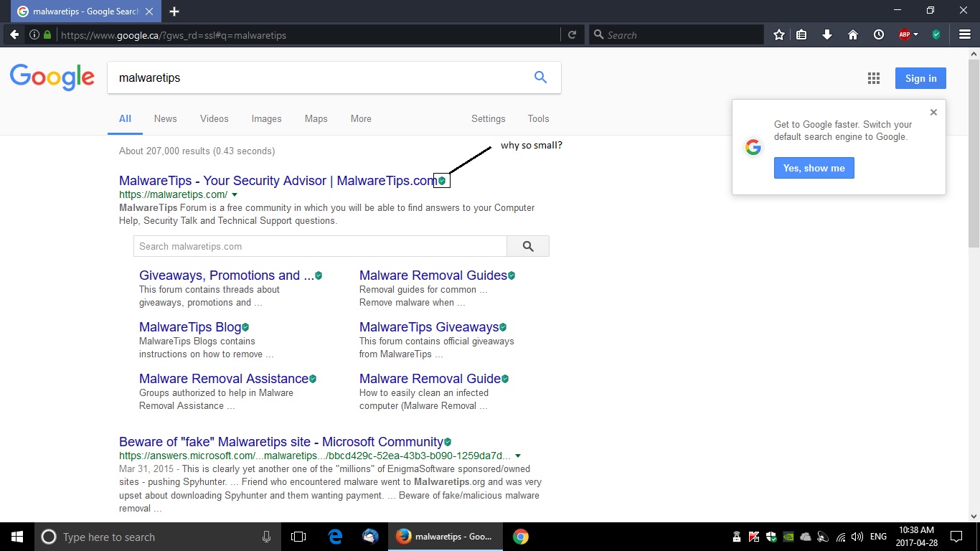
Task: Open the Windows Start menu
Action: [x=17, y=537]
